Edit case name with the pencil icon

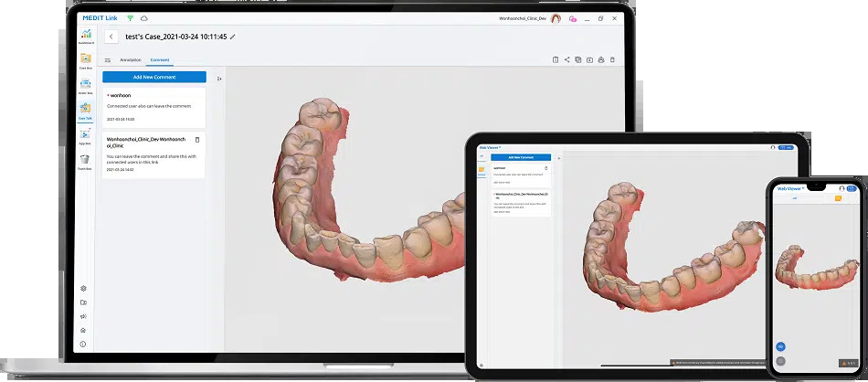click(x=232, y=37)
